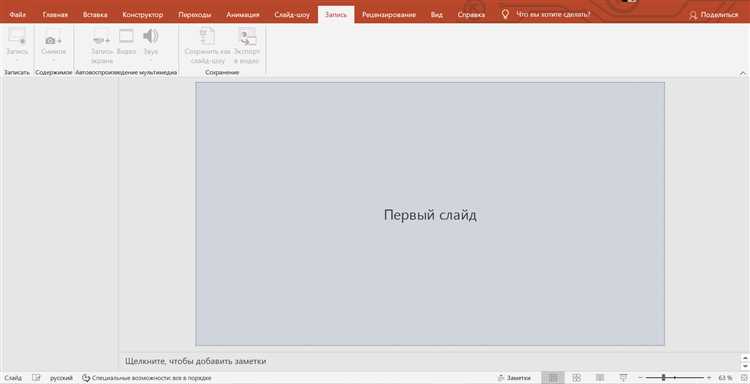Viewport: 750px width, 384px height.
Task: Click the Слайд indicator in status bar
Action: coord(13,378)
